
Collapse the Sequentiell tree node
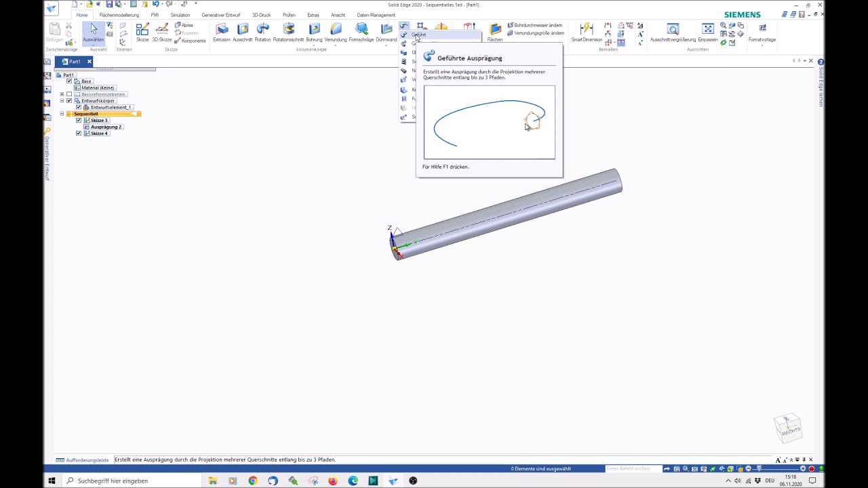pos(62,114)
